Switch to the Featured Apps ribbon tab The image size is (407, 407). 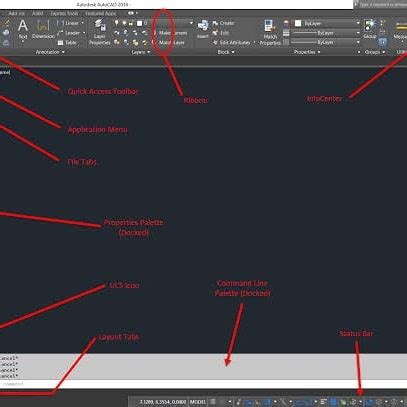[x=101, y=13]
